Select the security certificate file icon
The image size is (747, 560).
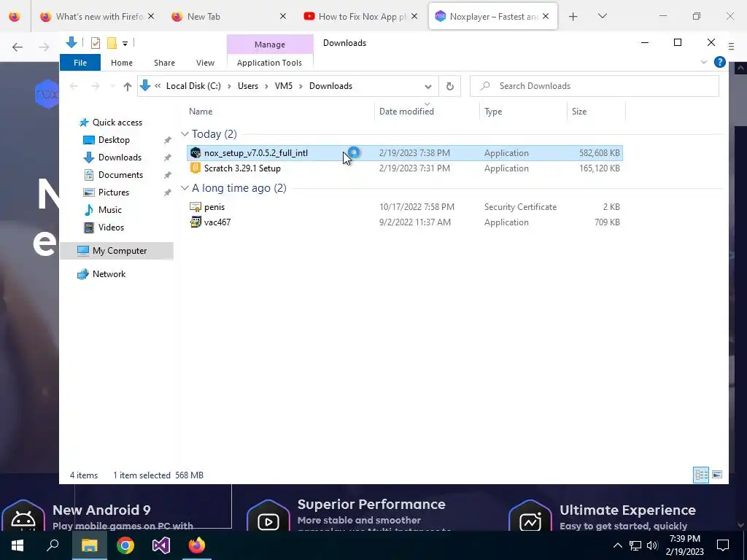(196, 206)
